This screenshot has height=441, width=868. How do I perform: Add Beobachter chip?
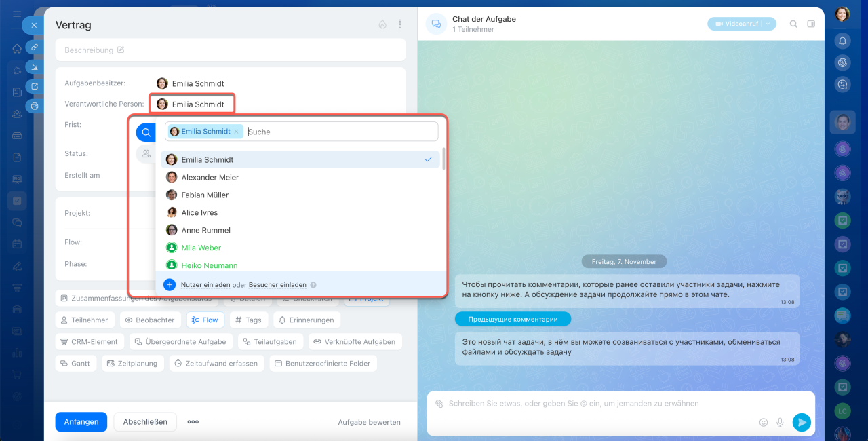(150, 320)
